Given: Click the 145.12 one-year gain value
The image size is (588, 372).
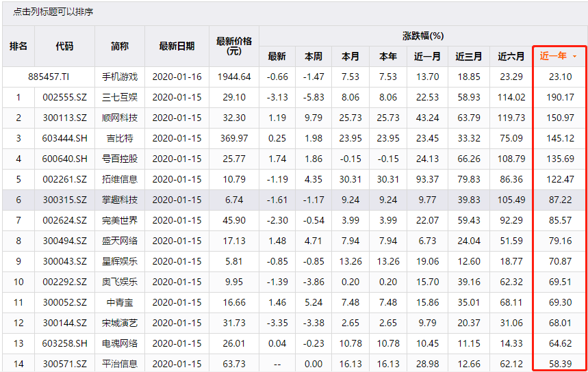Looking at the screenshot, I should 560,138.
